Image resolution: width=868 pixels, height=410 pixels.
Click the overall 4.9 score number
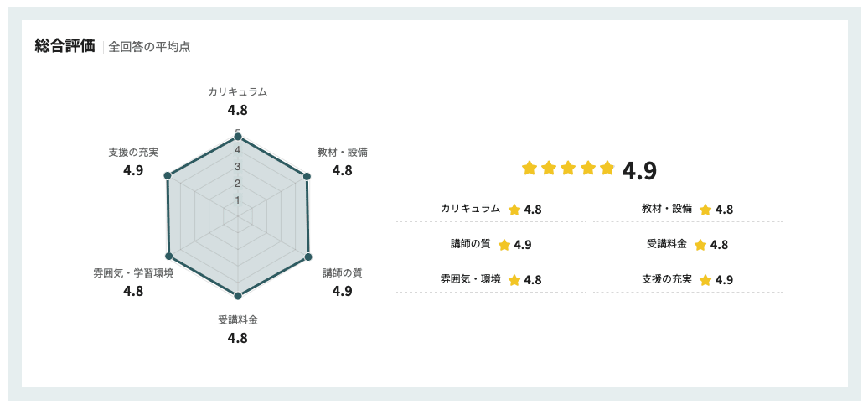point(639,171)
